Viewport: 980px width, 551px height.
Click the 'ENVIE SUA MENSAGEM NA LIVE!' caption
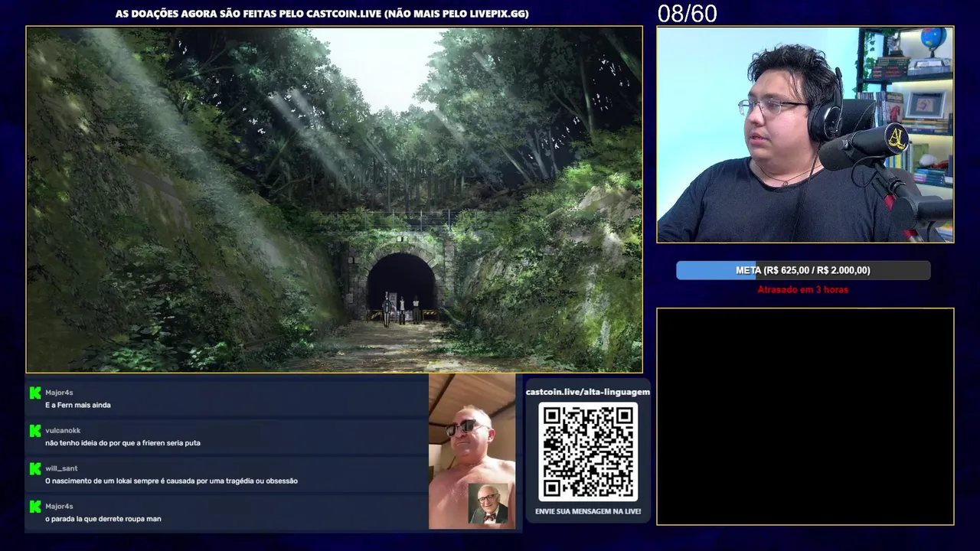point(588,511)
